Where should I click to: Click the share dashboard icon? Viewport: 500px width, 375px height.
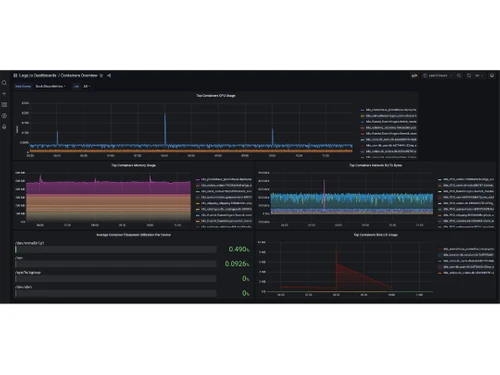point(109,76)
